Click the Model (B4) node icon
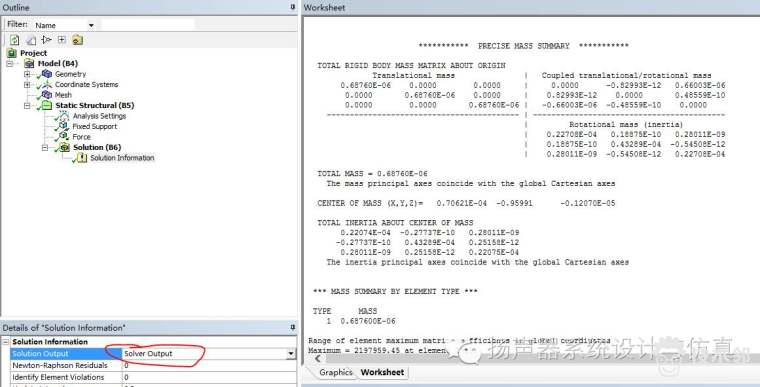This screenshot has height=387, width=760. [x=30, y=64]
